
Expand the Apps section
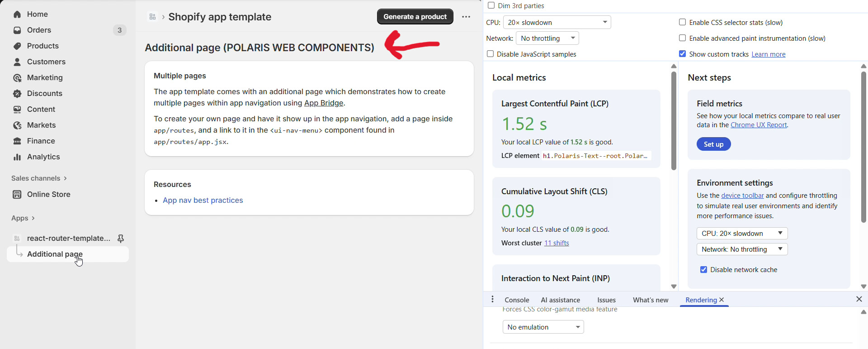(23, 218)
